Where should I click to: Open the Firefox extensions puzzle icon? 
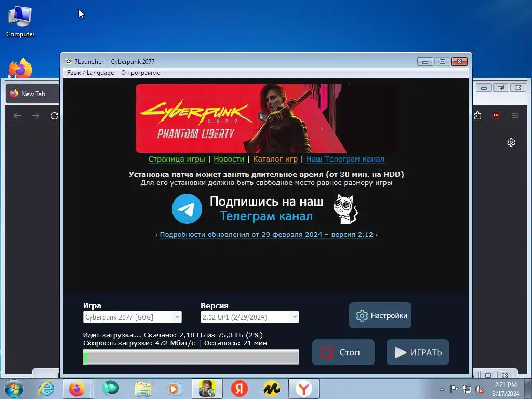tap(477, 115)
